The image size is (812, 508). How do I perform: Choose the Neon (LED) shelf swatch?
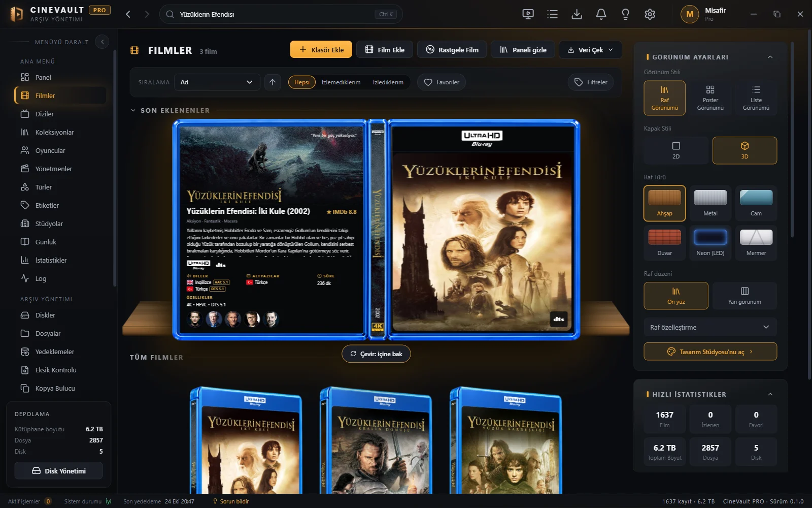pos(710,243)
